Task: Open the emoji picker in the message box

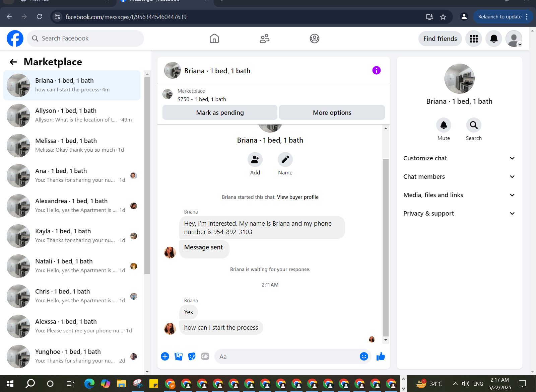Action: click(364, 357)
